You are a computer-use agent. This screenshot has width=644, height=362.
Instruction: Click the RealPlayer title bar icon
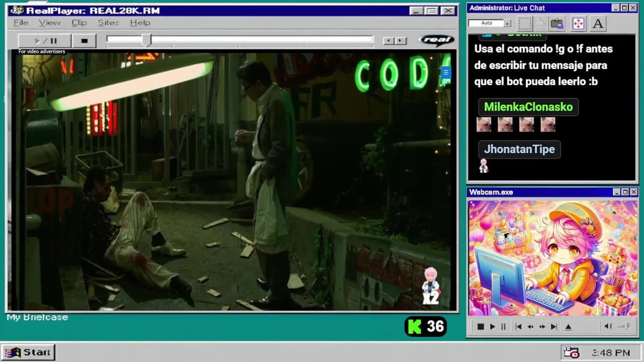pyautogui.click(x=17, y=11)
